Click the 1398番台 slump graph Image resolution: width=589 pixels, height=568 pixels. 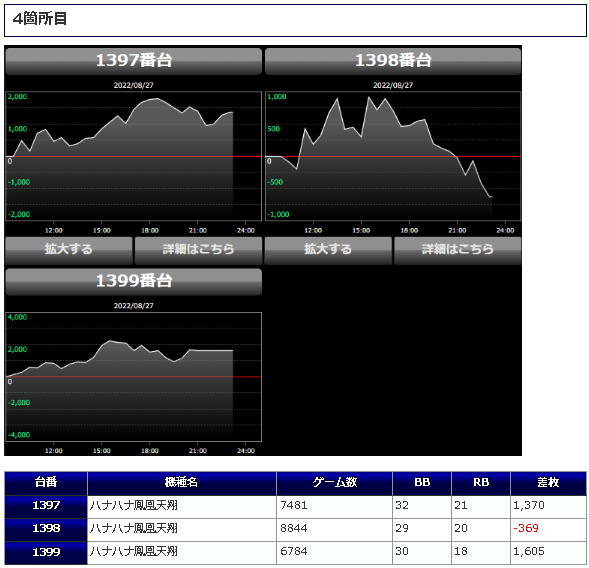tap(393, 156)
